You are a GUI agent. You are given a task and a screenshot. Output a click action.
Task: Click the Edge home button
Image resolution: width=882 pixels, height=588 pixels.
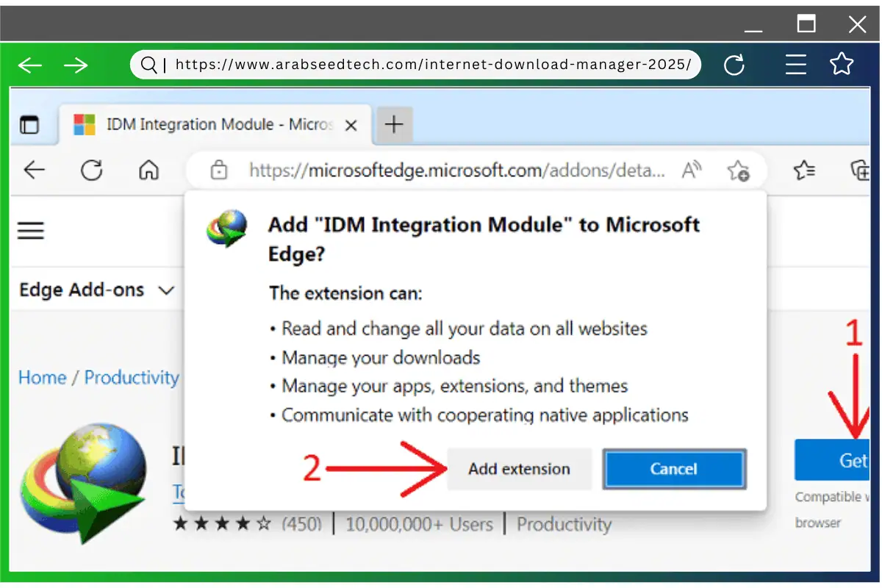coord(148,171)
